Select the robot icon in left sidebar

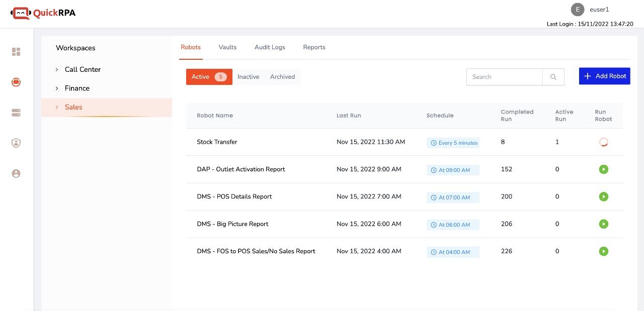[16, 82]
